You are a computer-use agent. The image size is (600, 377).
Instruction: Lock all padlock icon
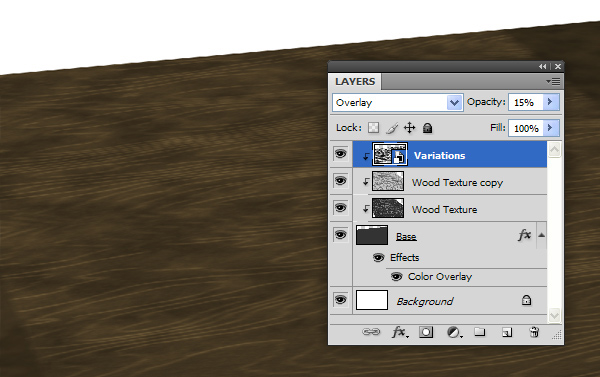pos(427,128)
